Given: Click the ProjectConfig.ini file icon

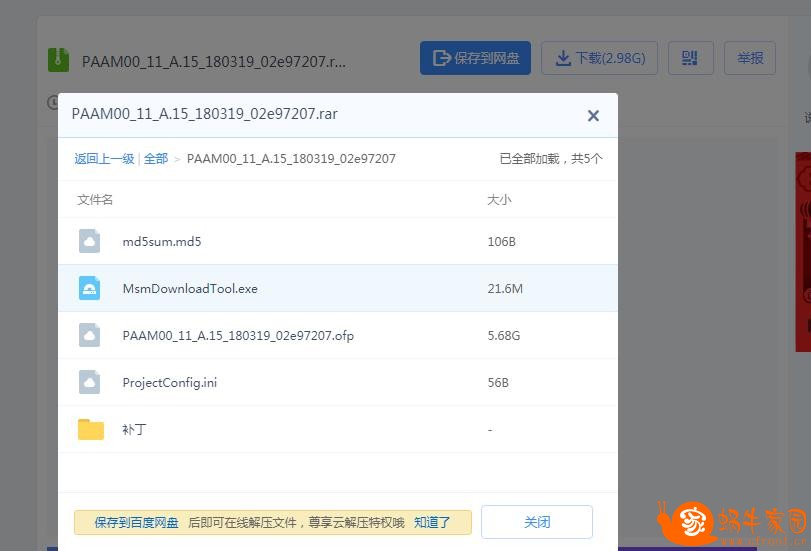Looking at the screenshot, I should click(x=89, y=382).
